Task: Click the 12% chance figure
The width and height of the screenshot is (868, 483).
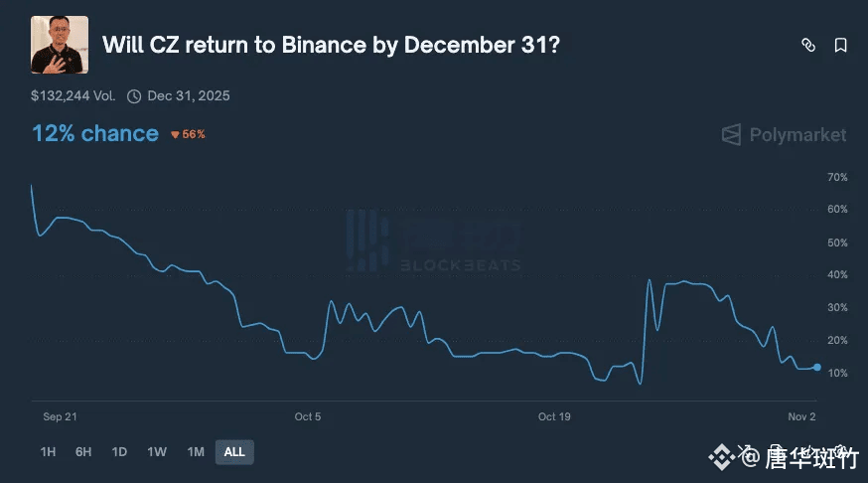Action: pos(95,133)
